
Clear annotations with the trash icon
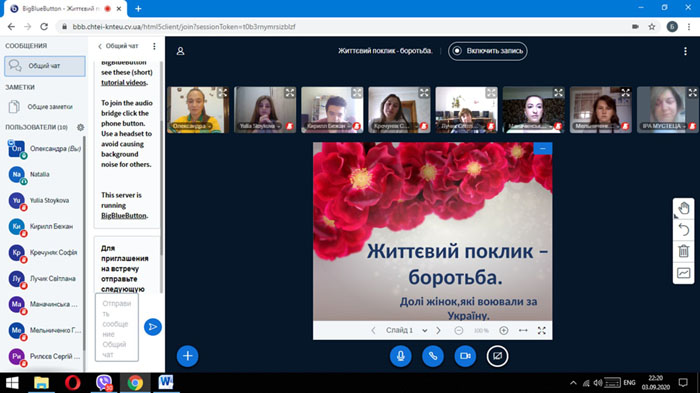coord(683,251)
